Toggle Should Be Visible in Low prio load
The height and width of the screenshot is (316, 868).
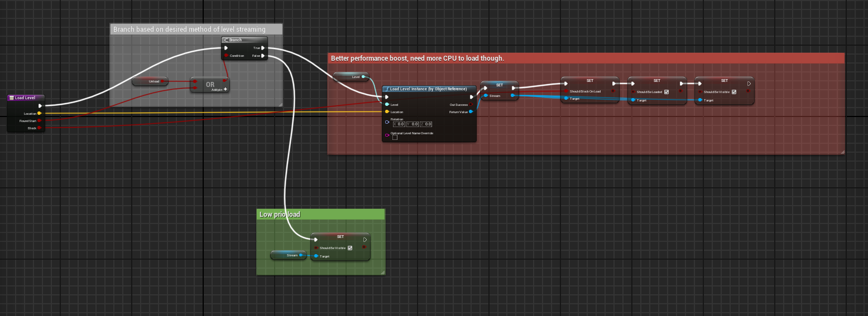point(350,248)
